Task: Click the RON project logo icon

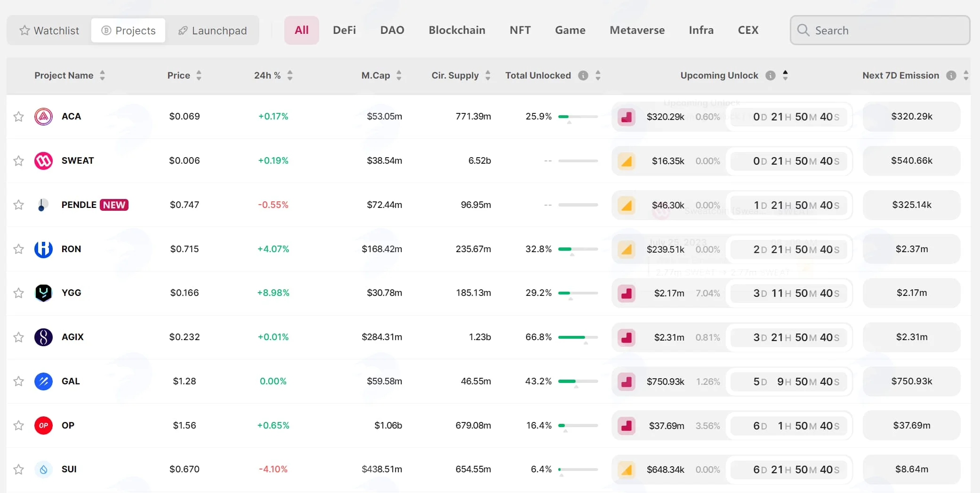Action: pyautogui.click(x=43, y=249)
